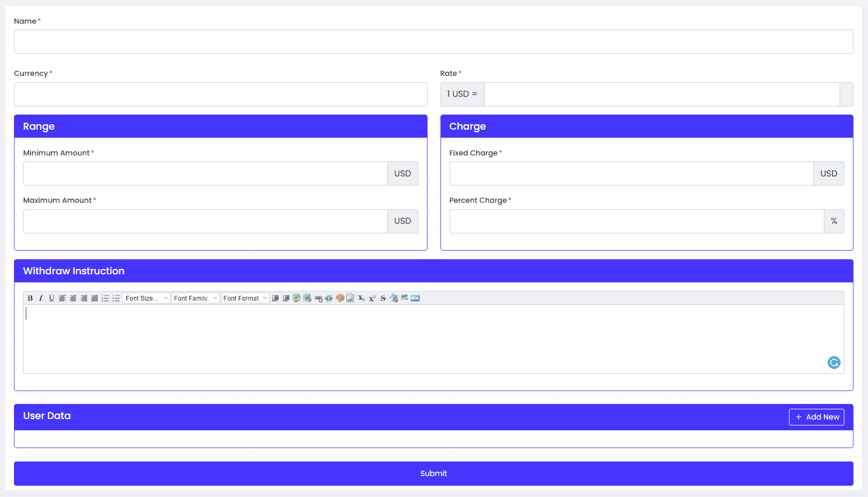This screenshot has width=868, height=497.
Task: Open the text color palette icon
Action: (340, 298)
